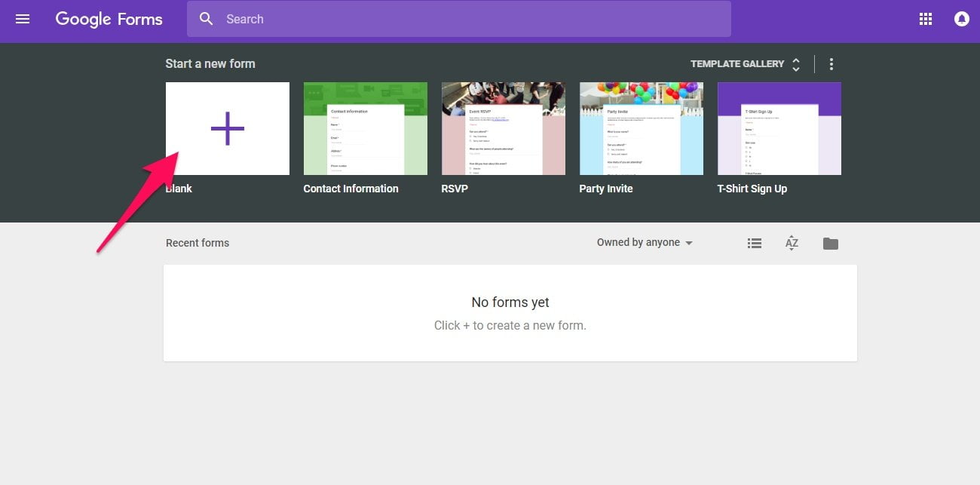Click the Party Invite label
Screen dimensions: 980x485
click(606, 189)
